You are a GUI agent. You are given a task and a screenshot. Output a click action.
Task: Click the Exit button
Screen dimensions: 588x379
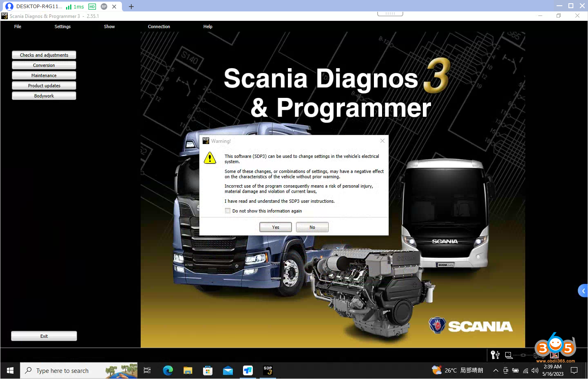44,336
